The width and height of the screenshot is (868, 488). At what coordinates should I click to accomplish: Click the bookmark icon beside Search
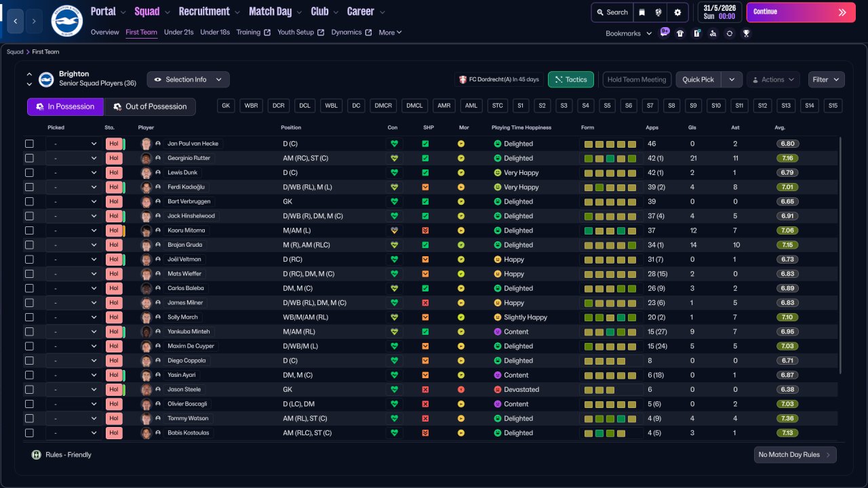click(642, 12)
